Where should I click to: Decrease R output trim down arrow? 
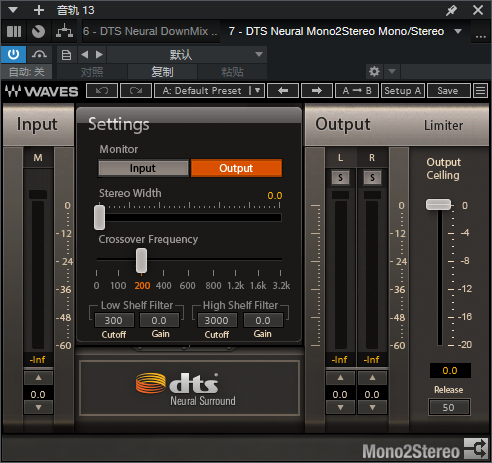372,407
